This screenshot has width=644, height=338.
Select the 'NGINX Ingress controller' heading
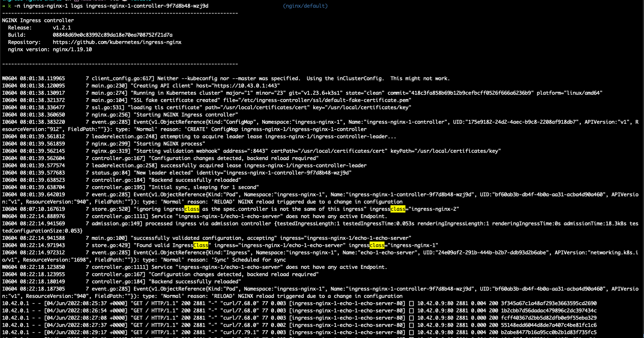pos(38,20)
